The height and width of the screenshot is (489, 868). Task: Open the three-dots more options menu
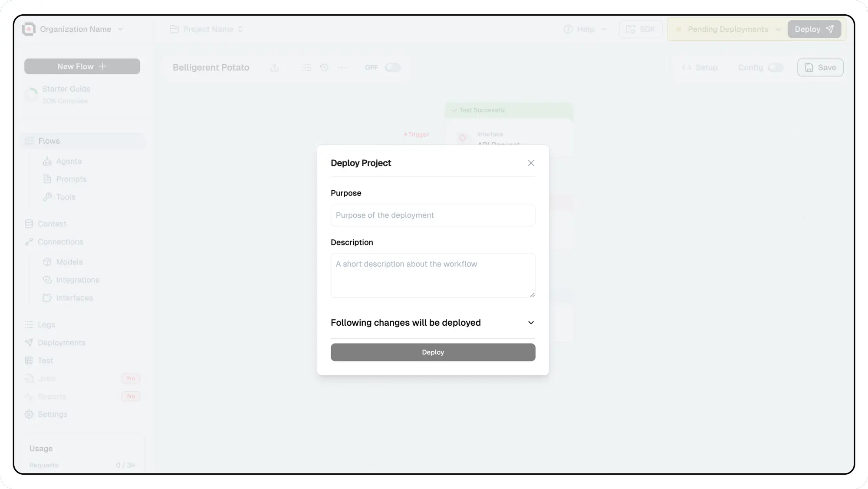(342, 67)
